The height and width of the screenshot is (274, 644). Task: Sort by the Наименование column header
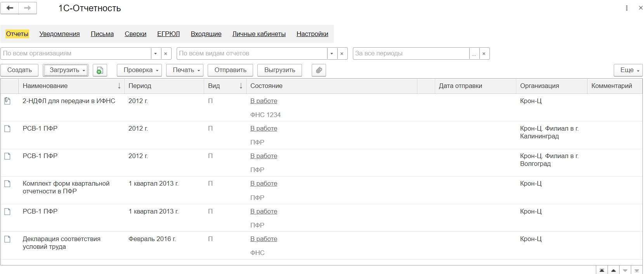pyautogui.click(x=45, y=86)
